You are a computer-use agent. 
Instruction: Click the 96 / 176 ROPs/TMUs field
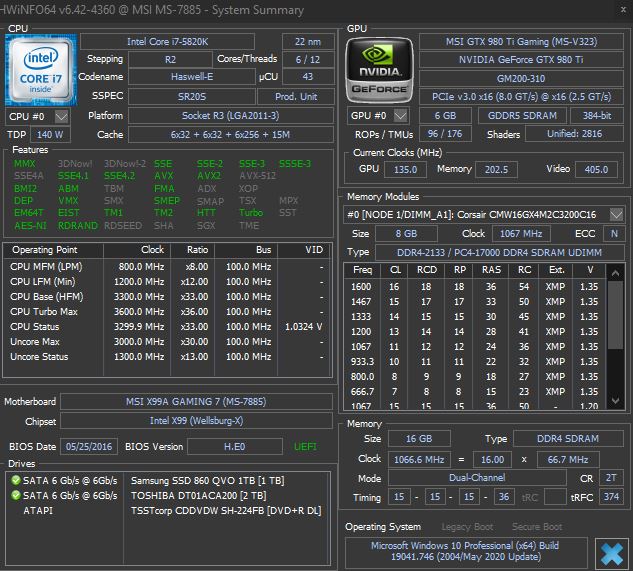point(445,134)
